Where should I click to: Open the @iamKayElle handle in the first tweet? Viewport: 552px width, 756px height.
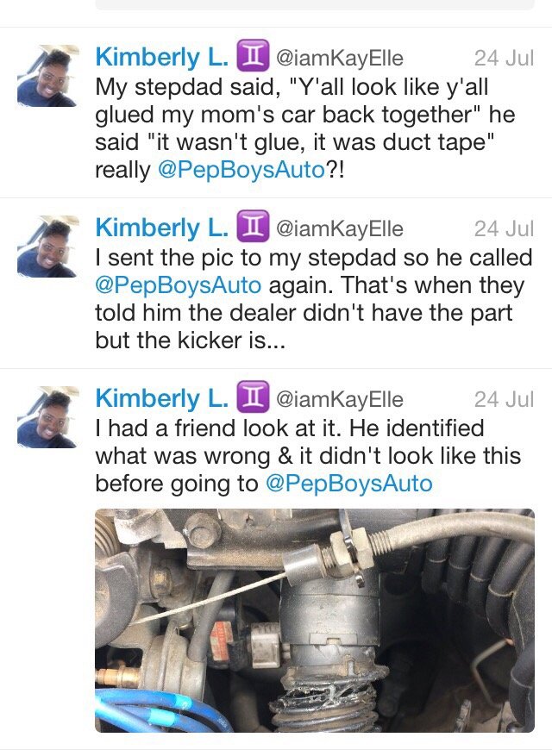(x=339, y=59)
